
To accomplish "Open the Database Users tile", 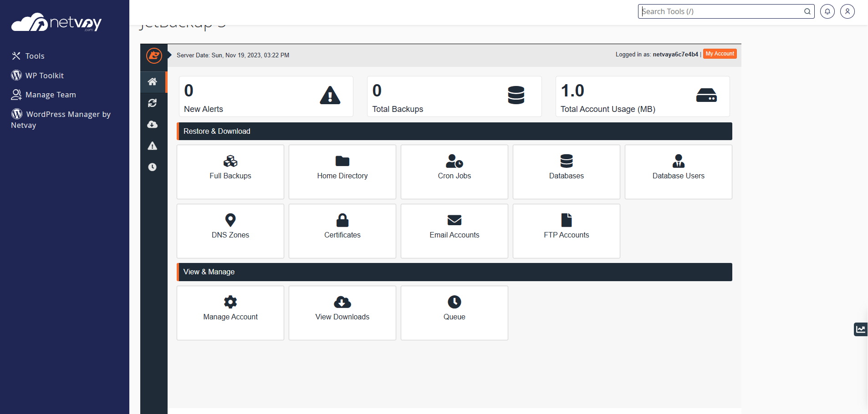I will pos(678,172).
